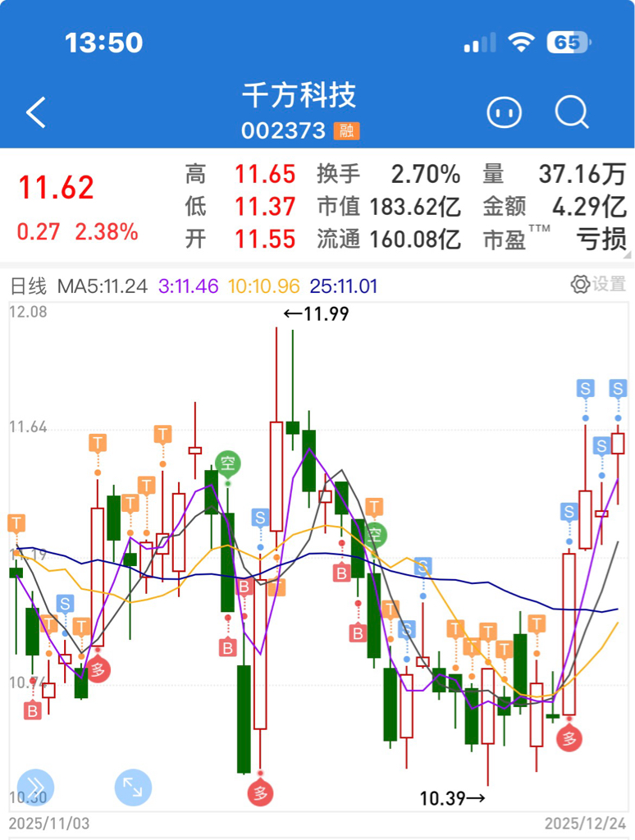Open chart settings gear 设置
The height and width of the screenshot is (840, 635).
point(598,284)
